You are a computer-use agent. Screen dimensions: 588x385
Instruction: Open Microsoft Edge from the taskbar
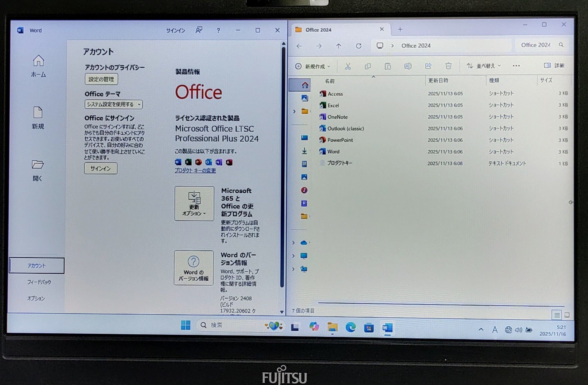(x=351, y=328)
